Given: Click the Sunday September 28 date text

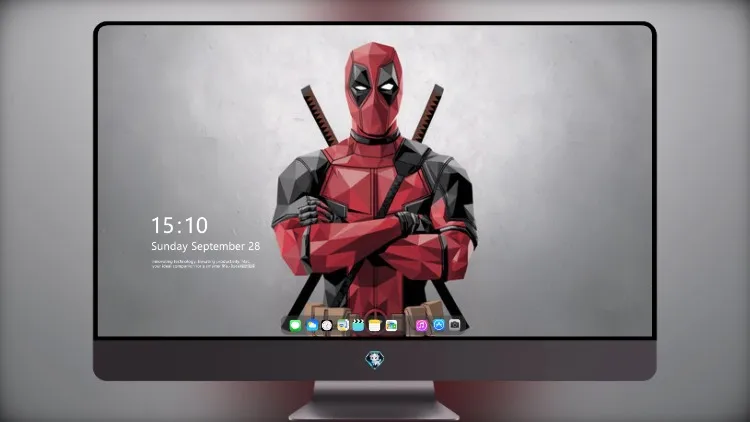Looking at the screenshot, I should point(206,246).
